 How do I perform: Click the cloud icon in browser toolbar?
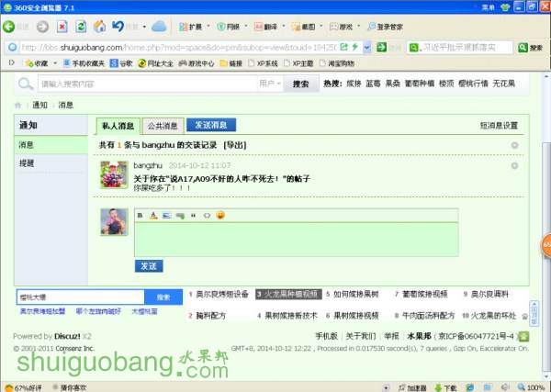[159, 27]
